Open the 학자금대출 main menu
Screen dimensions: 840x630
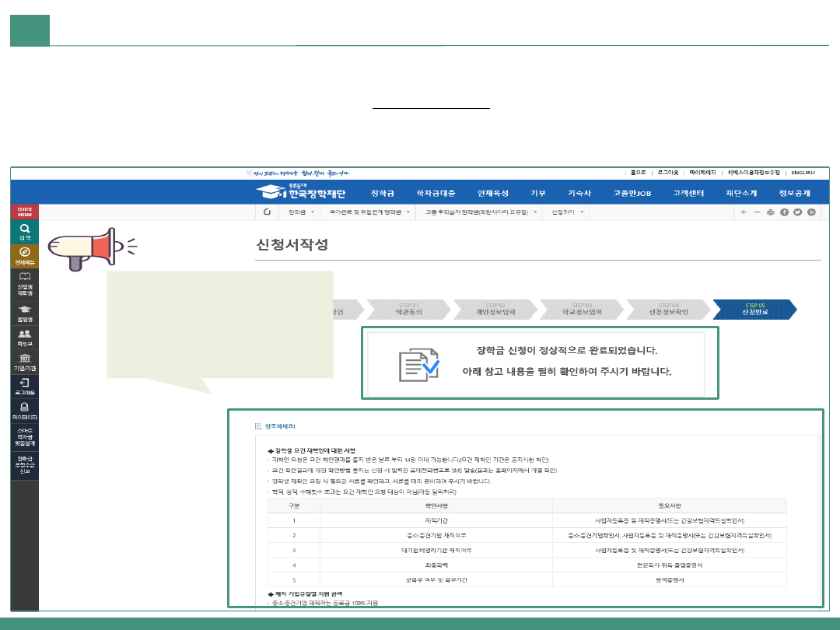pos(436,194)
